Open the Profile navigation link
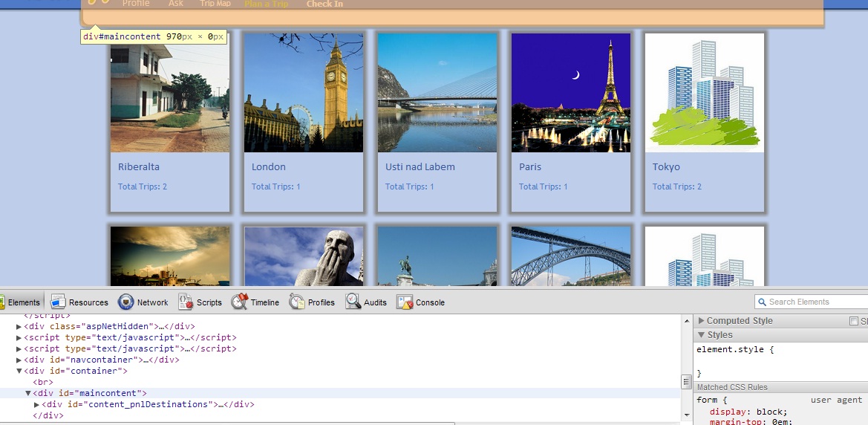Screen dimensions: 868x425 [x=136, y=3]
